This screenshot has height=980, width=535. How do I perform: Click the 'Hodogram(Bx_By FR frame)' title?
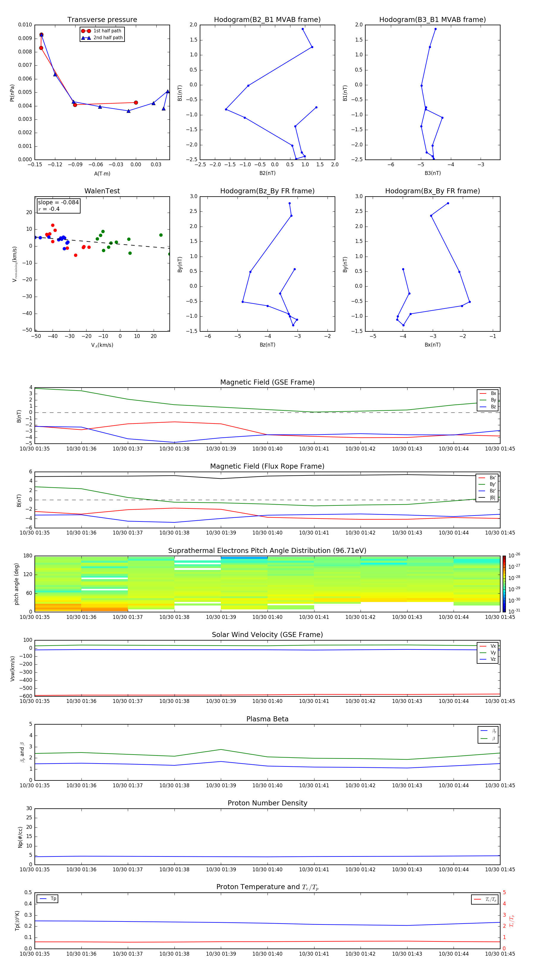click(x=432, y=191)
